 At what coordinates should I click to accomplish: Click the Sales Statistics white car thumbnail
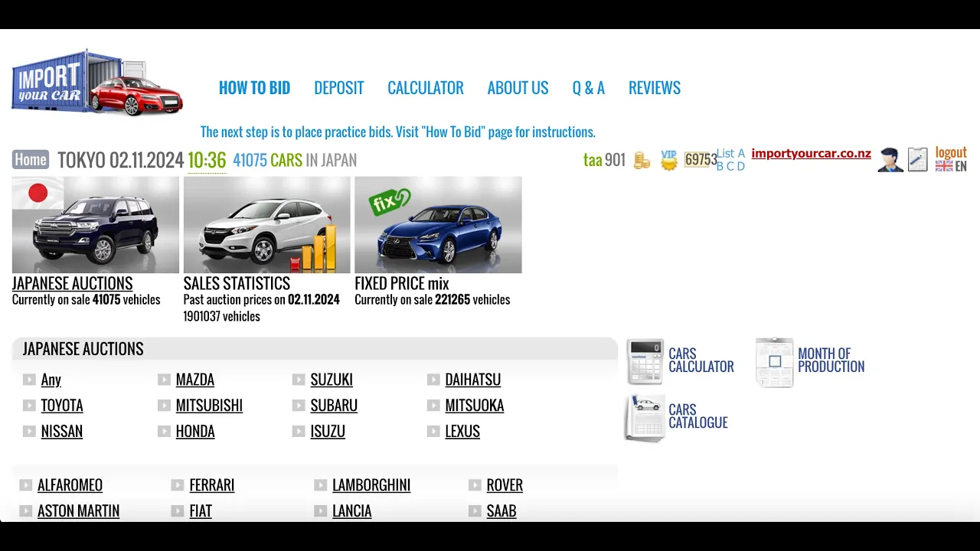pyautogui.click(x=267, y=225)
